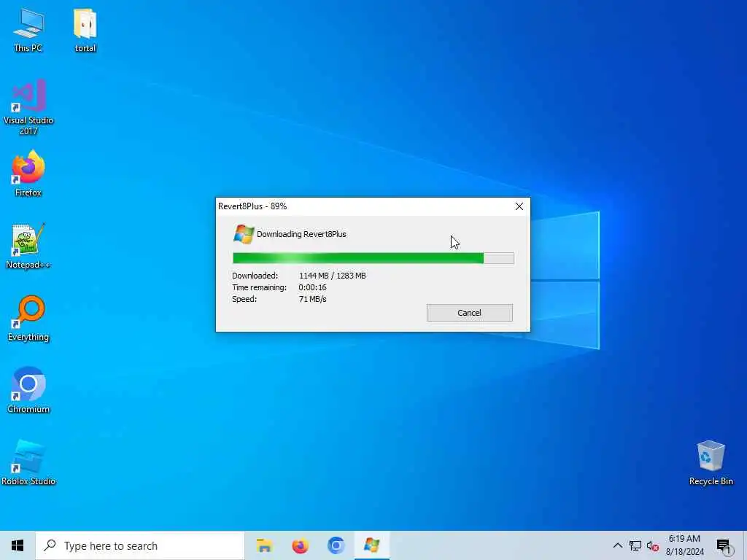Click the Windows logo in download dialog

click(244, 234)
